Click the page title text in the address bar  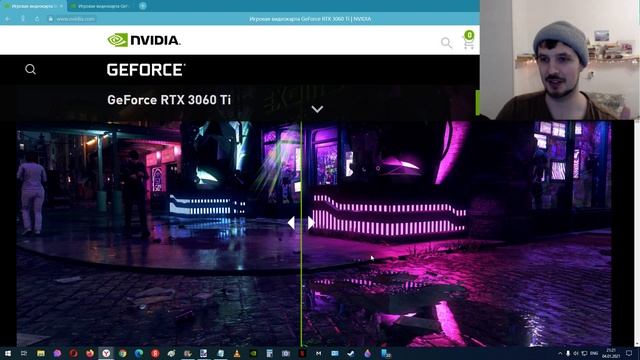click(x=310, y=19)
